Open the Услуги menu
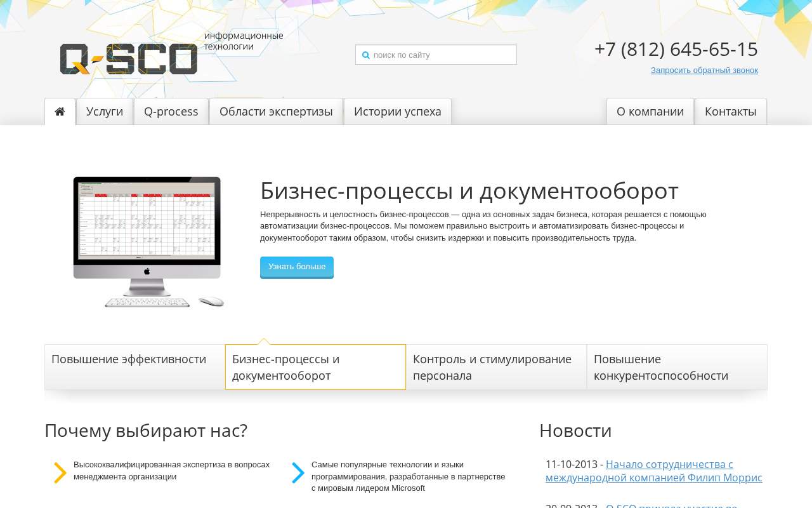The image size is (812, 508). [105, 112]
